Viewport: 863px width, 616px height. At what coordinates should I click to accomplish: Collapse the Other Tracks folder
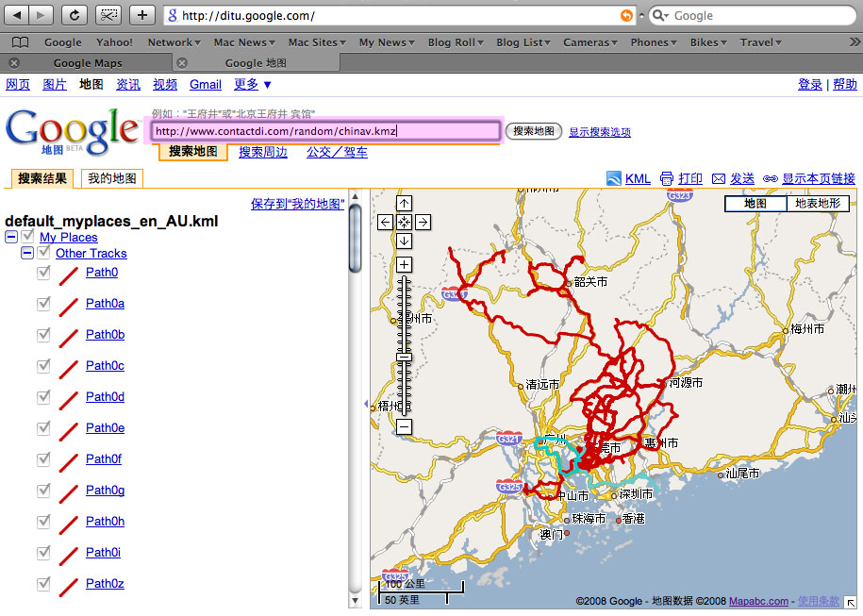(x=27, y=253)
